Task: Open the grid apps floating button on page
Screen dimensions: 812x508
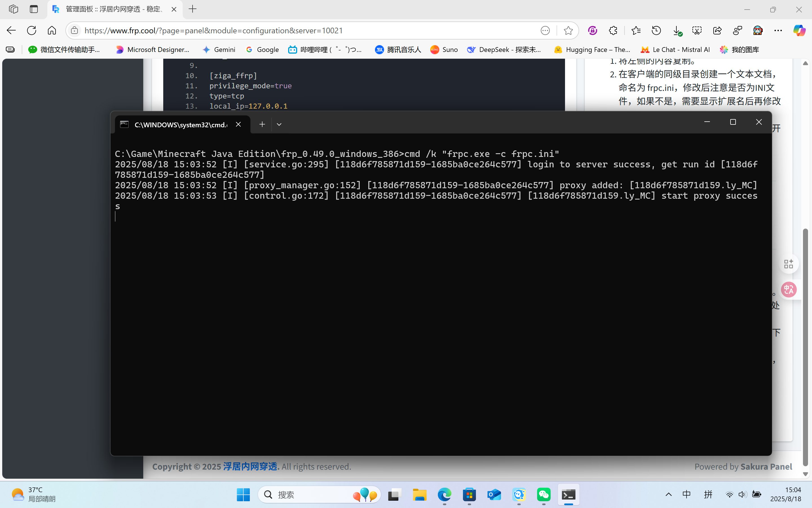Action: (x=789, y=264)
